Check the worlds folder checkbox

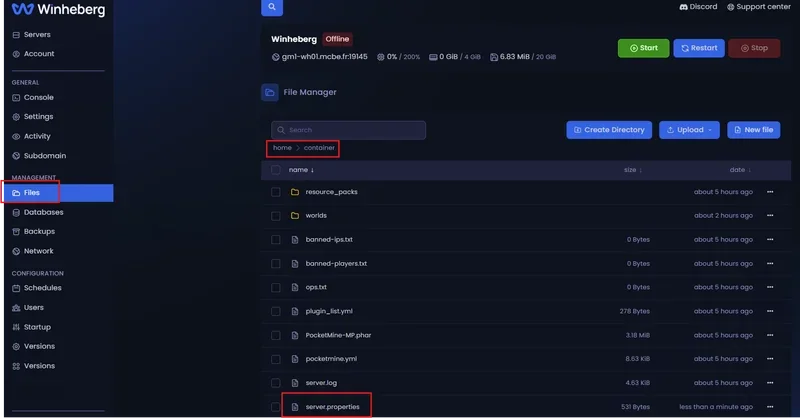276,216
